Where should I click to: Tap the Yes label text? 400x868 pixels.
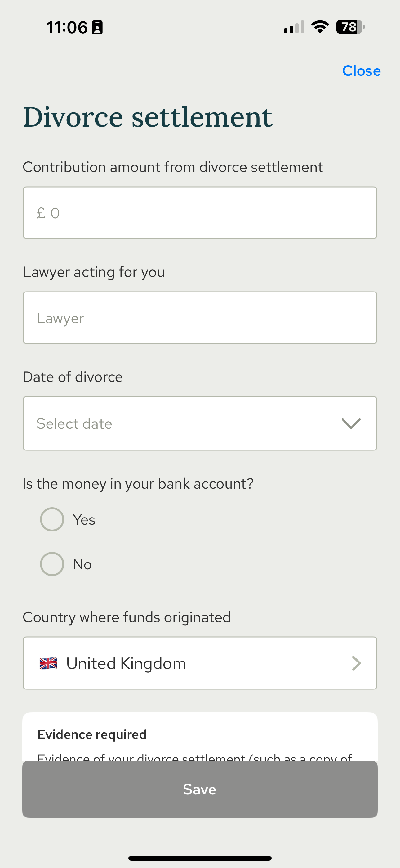tap(84, 520)
